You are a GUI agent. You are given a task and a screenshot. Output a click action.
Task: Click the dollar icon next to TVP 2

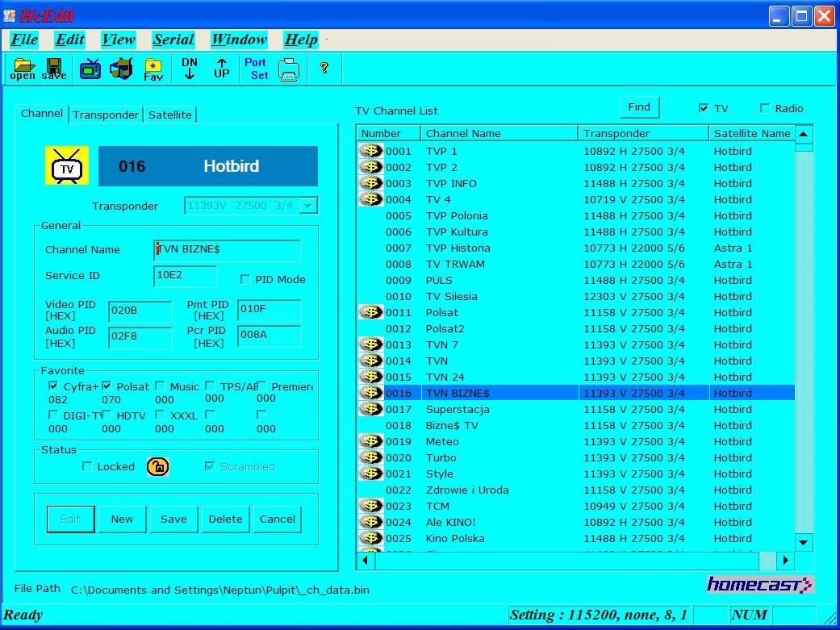[370, 167]
